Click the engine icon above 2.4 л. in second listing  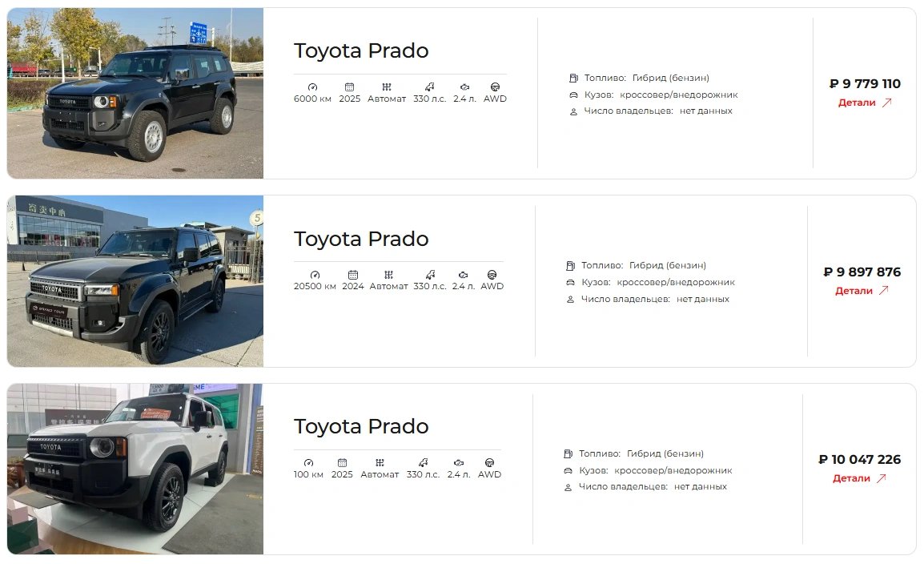tap(463, 275)
